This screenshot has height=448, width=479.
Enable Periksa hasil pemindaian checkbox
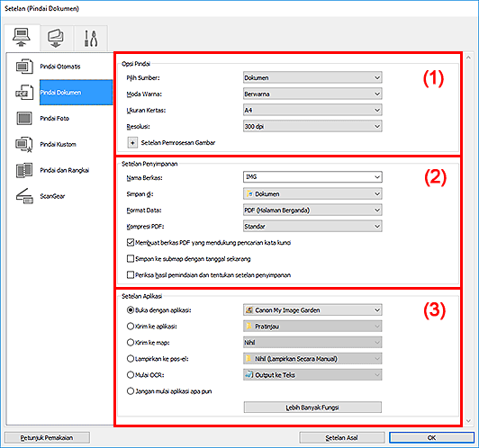pyautogui.click(x=131, y=275)
